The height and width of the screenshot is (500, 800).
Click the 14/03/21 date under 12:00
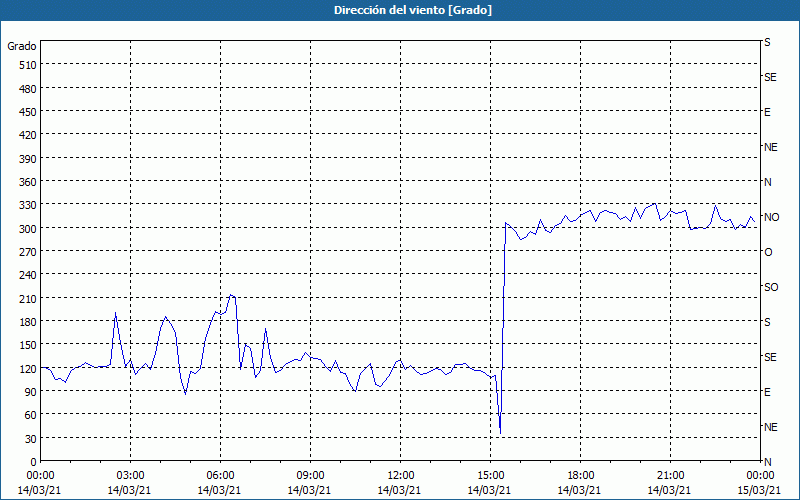(x=399, y=490)
